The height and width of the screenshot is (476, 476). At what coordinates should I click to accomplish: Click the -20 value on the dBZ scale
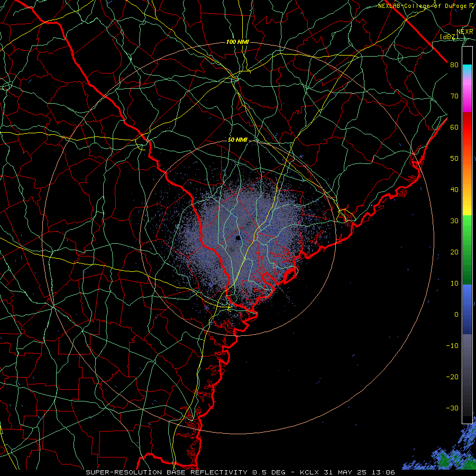(x=452, y=377)
